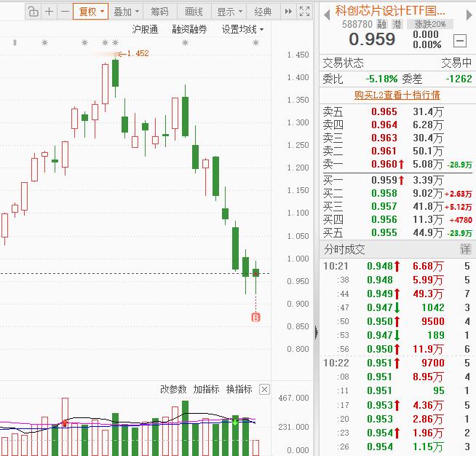Click the 467.000 volume axis label

pyautogui.click(x=293, y=398)
